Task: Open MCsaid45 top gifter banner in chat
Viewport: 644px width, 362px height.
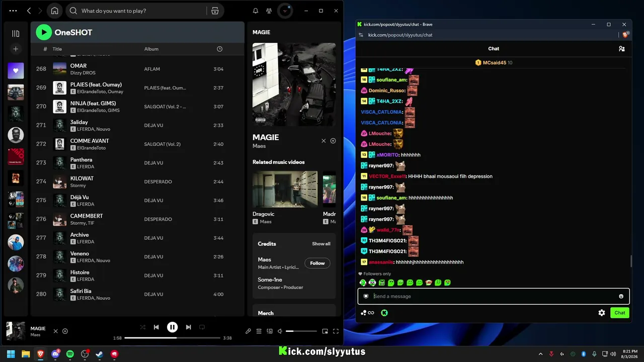Action: pos(494,63)
